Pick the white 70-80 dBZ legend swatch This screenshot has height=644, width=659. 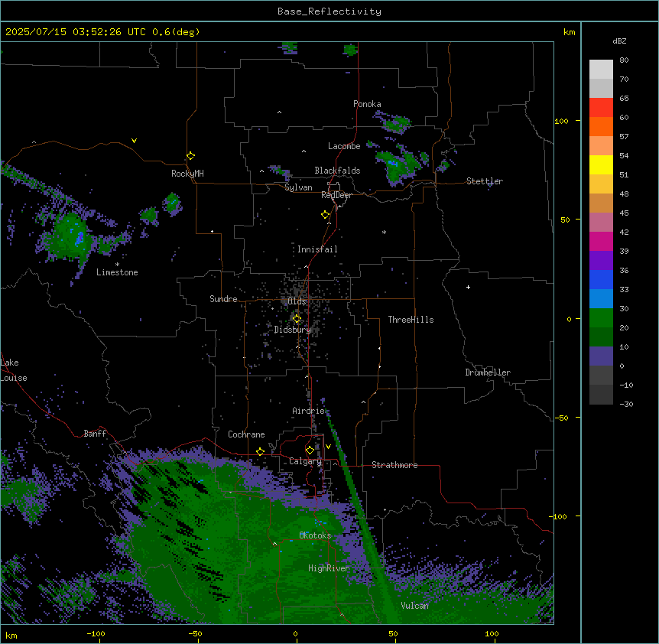pyautogui.click(x=601, y=70)
